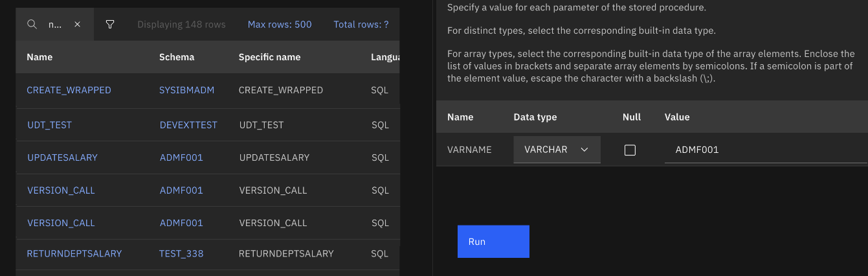Image resolution: width=868 pixels, height=276 pixels.
Task: Sort by the Name column header
Action: [x=39, y=57]
